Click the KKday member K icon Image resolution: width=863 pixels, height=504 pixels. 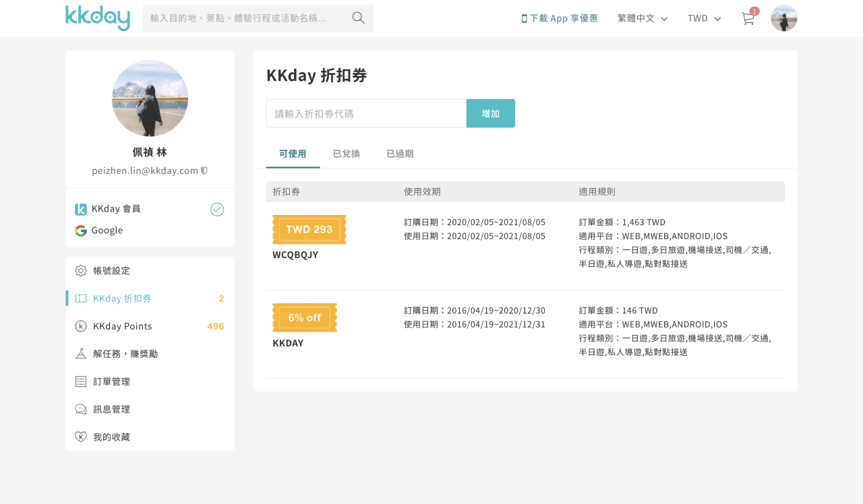click(x=81, y=210)
